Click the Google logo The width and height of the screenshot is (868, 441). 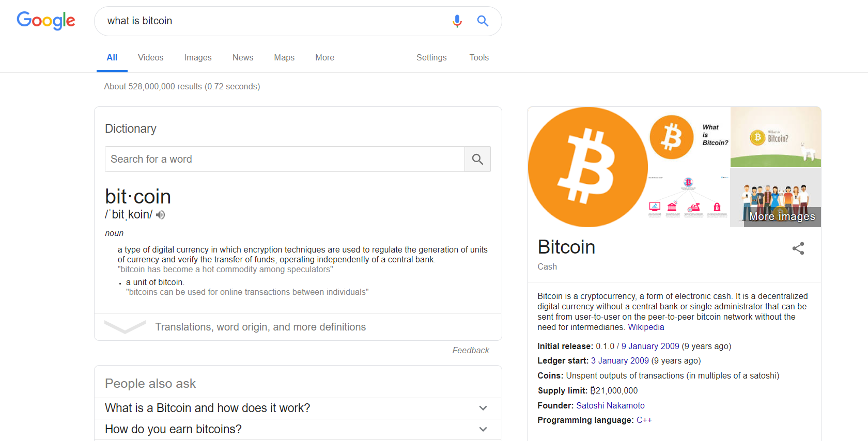46,21
